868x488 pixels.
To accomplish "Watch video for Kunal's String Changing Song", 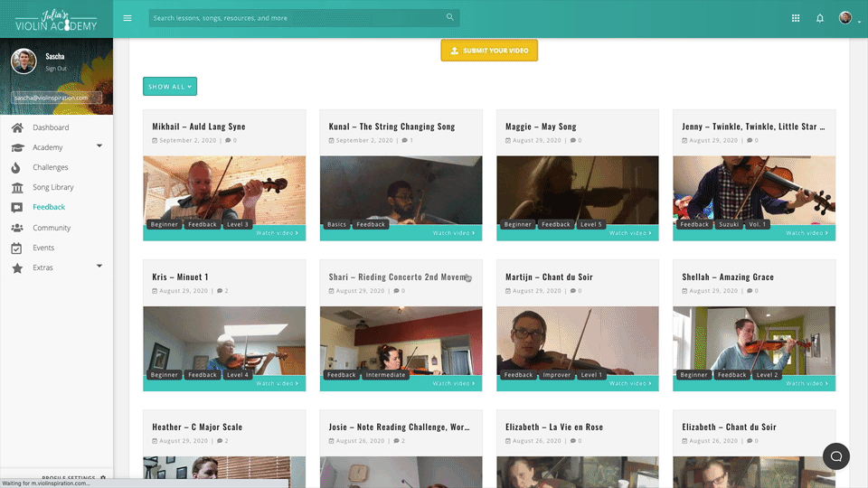I will pyautogui.click(x=454, y=233).
